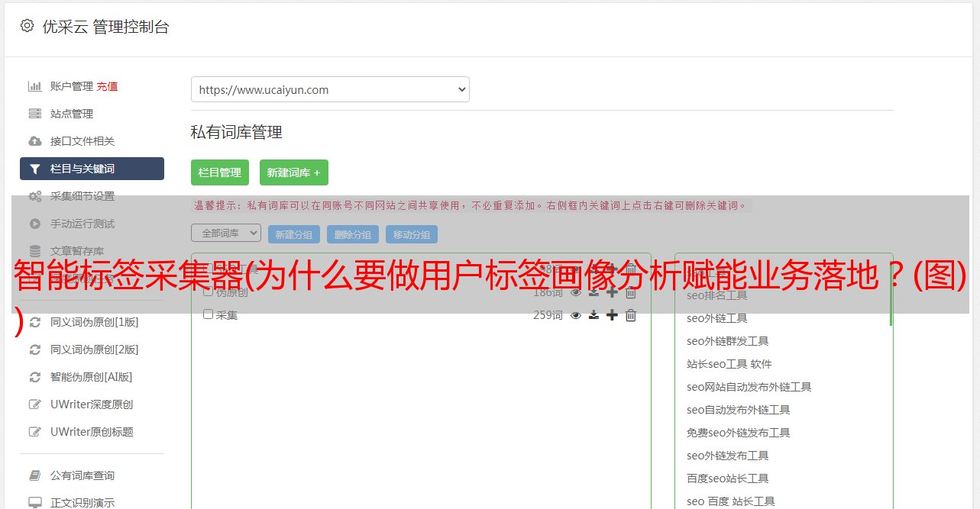This screenshot has width=980, height=509.
Task: Click the database icon for 文章暂存库
Action: pos(35,251)
